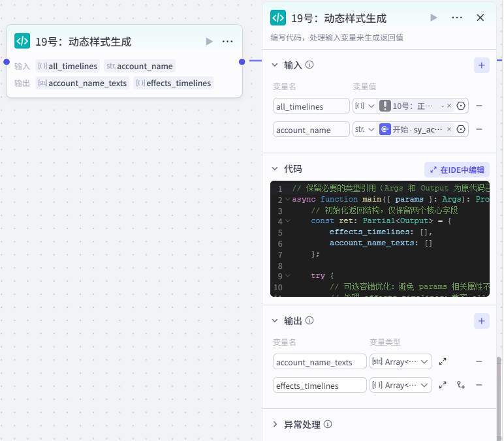Run the node from canvas card play icon

(210, 42)
